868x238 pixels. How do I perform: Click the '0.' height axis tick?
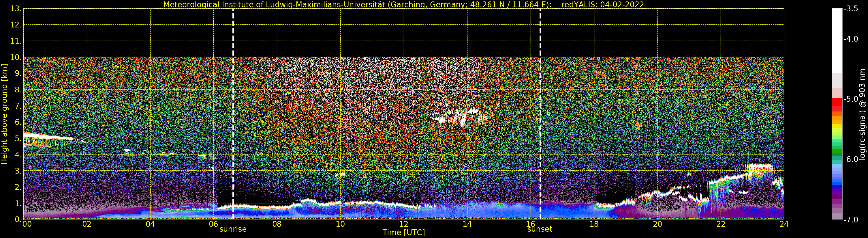coord(18,220)
